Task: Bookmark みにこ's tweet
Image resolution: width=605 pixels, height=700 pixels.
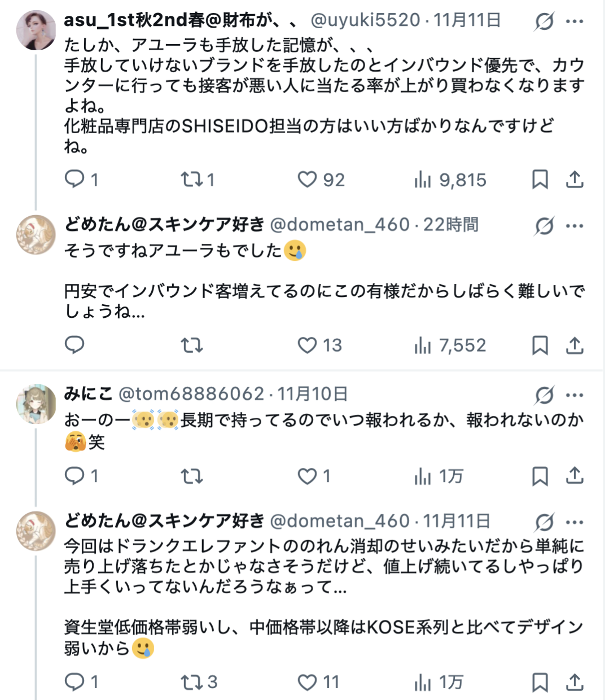Action: (540, 476)
